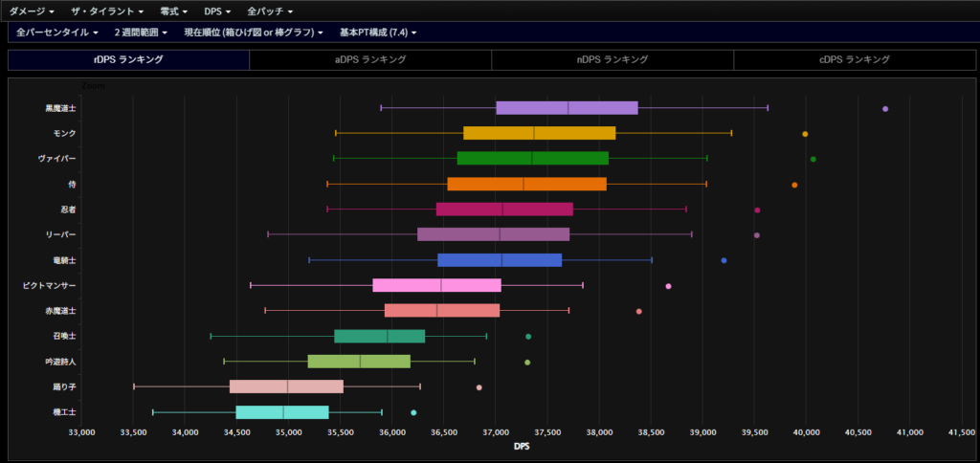Click the cyan 機工士 box plot bar
Screen dimensions: 980x463
point(282,412)
